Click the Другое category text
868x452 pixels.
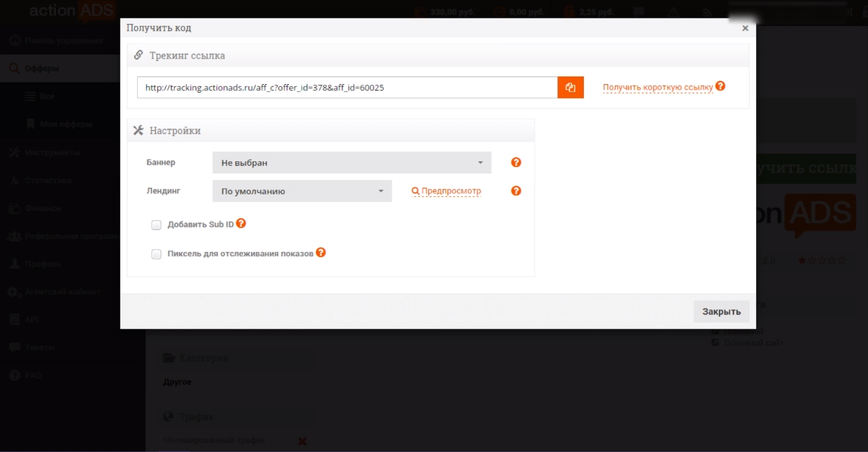[177, 382]
